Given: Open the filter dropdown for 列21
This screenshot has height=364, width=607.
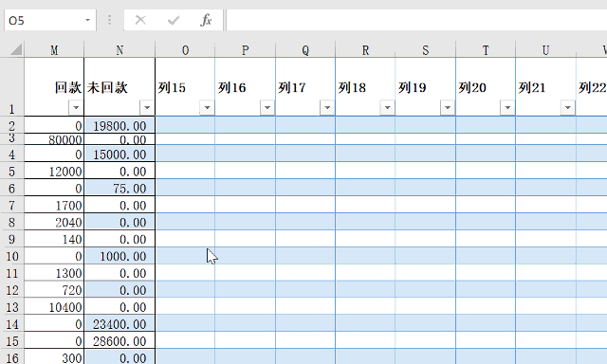Looking at the screenshot, I should [568, 107].
